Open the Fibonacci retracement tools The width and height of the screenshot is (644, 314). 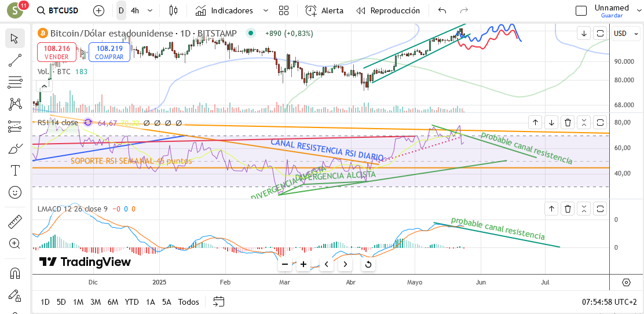(15, 82)
